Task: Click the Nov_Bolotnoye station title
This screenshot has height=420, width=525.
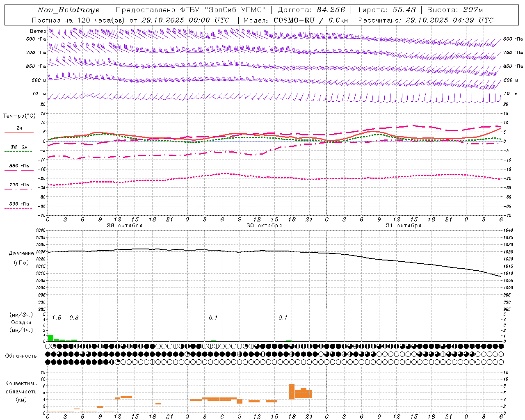Action: (69, 10)
